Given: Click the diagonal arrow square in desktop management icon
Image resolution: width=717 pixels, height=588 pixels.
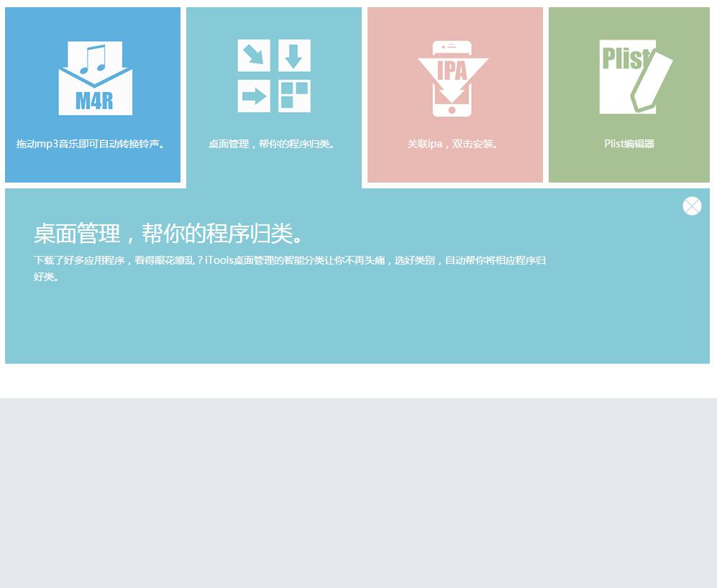Looking at the screenshot, I should tap(254, 55).
